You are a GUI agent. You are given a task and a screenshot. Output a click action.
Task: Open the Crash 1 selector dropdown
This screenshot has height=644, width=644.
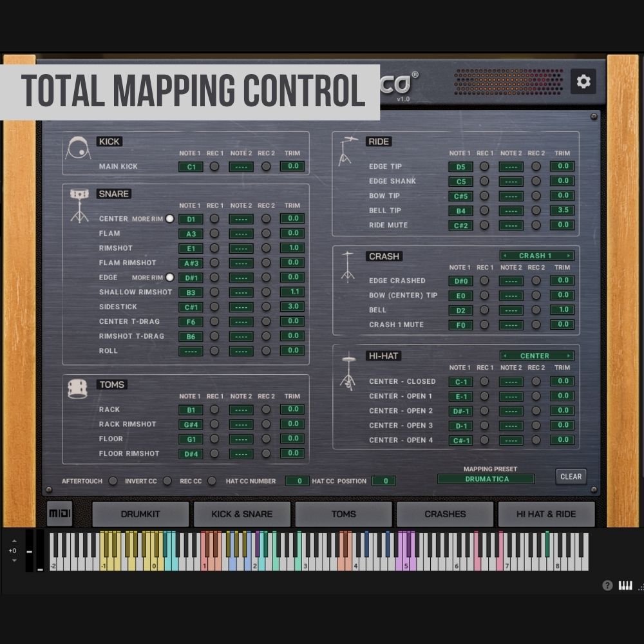coord(537,256)
